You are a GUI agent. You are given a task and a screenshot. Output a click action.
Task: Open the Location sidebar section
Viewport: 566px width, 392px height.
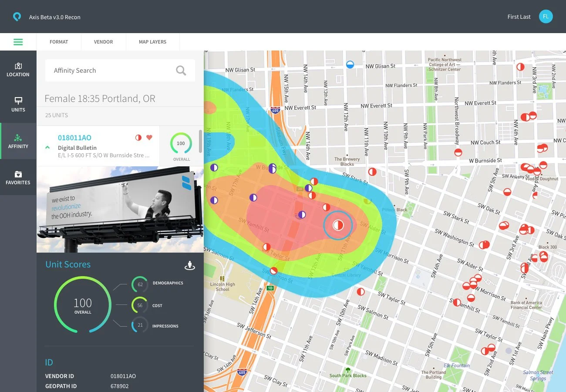point(18,69)
